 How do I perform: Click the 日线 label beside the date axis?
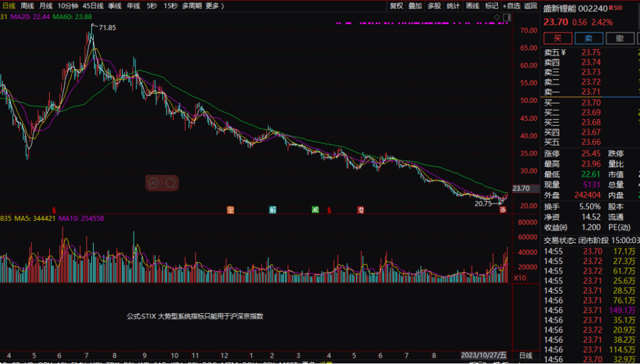pos(526,356)
